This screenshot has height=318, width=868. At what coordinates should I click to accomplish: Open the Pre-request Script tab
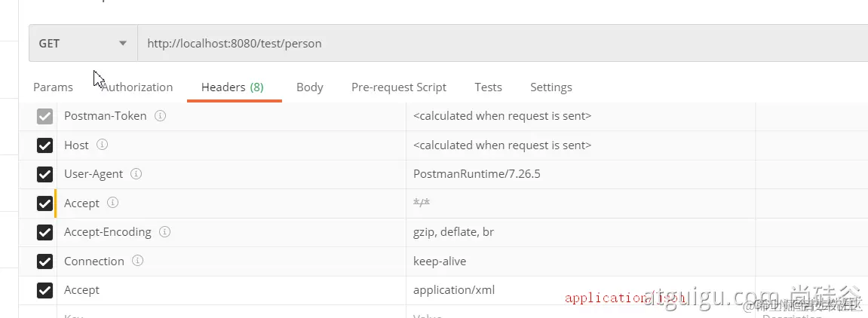point(399,87)
